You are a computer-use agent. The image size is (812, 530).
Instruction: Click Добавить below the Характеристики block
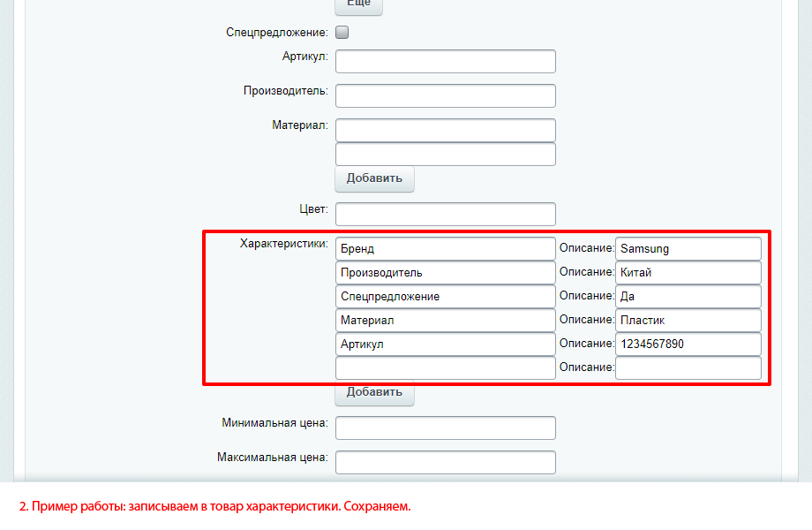click(x=374, y=393)
